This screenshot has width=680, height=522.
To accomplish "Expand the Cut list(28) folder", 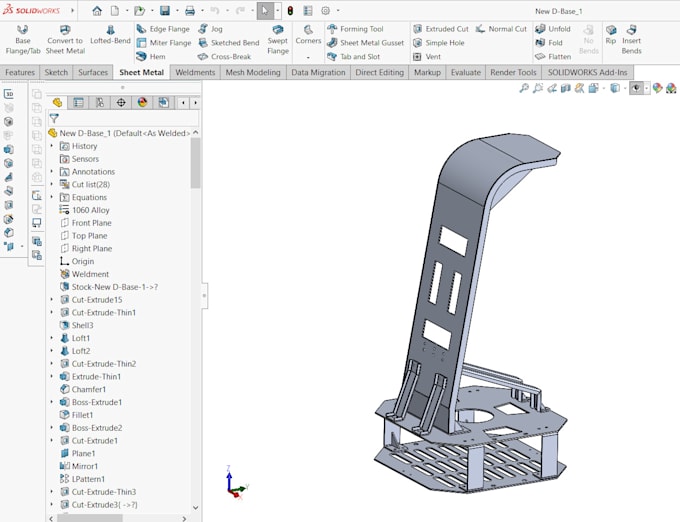I will click(x=52, y=184).
